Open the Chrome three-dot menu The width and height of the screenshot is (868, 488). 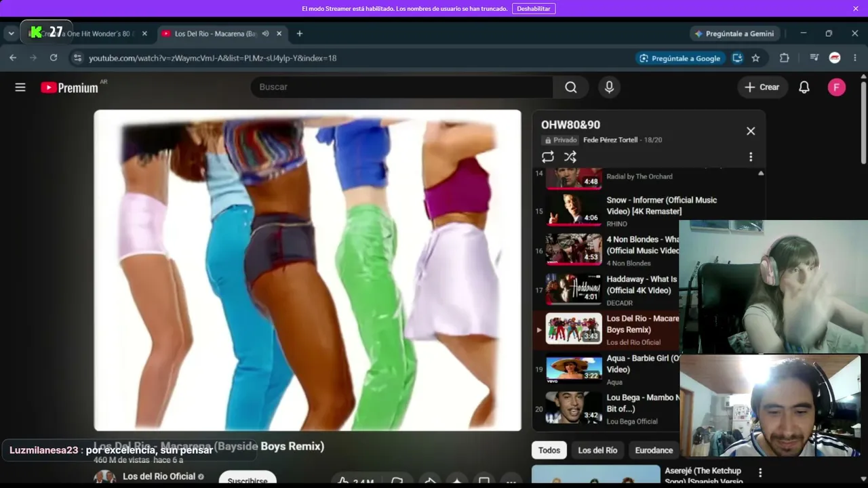[855, 58]
